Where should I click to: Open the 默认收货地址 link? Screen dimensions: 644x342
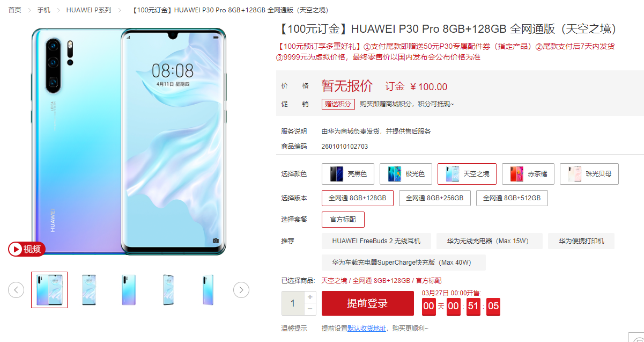367,328
